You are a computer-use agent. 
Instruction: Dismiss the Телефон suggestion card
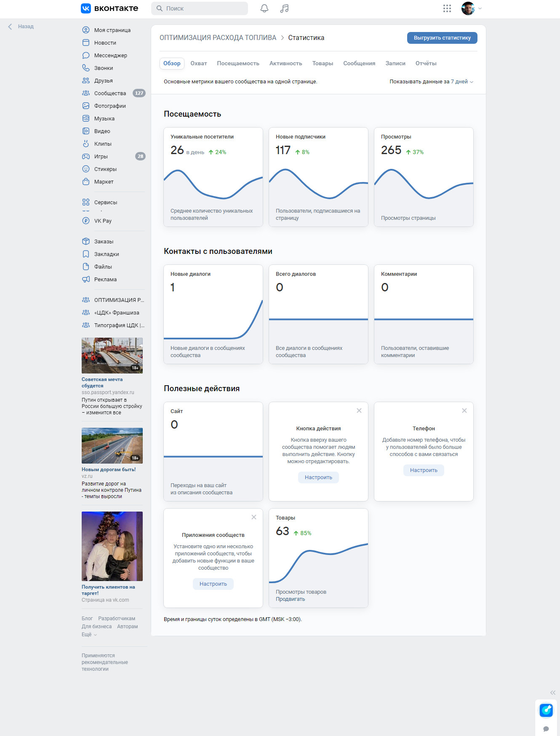(x=464, y=411)
